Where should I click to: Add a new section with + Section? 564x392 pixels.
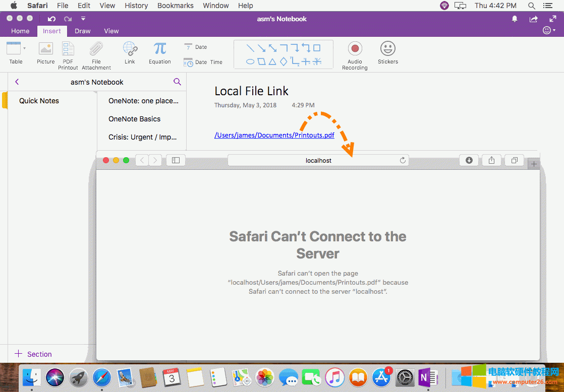(x=33, y=354)
